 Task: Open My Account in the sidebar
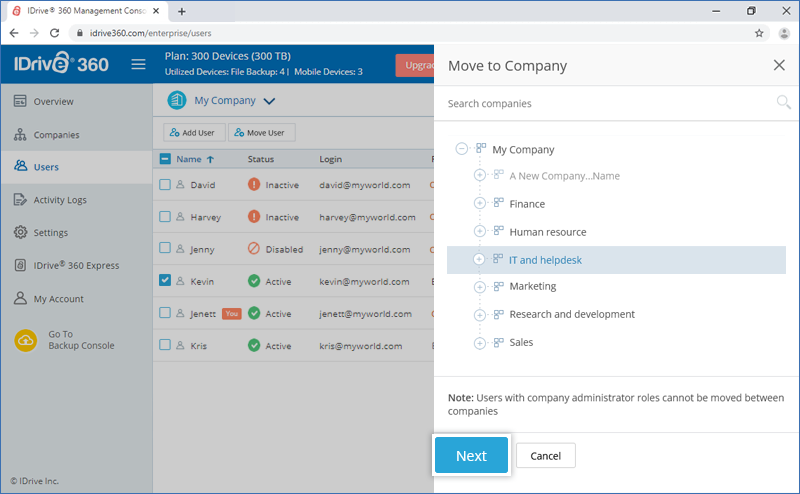77,299
